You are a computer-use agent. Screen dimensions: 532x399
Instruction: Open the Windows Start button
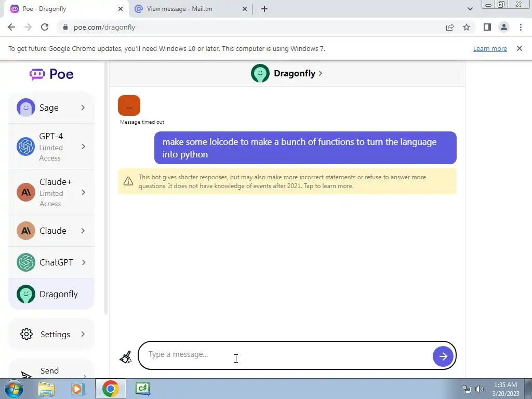click(14, 389)
